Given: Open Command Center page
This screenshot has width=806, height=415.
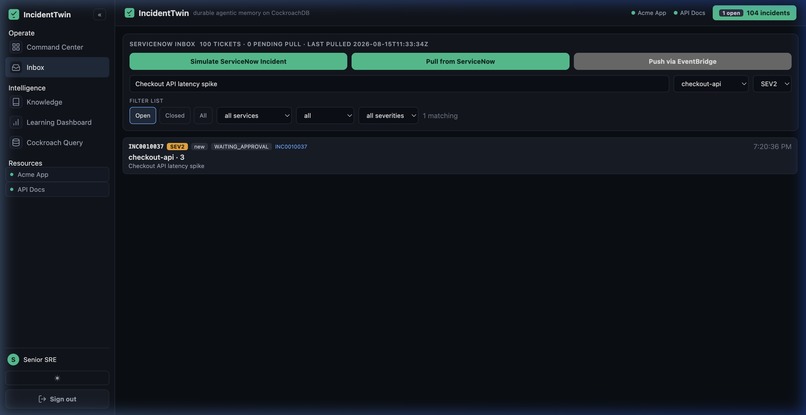Looking at the screenshot, I should (57, 47).
